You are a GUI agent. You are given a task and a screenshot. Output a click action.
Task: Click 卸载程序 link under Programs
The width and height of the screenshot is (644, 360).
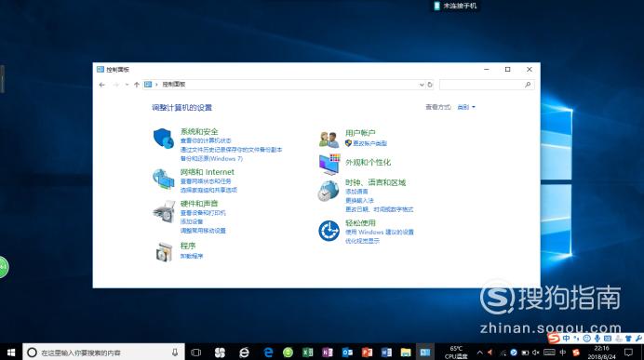point(192,256)
